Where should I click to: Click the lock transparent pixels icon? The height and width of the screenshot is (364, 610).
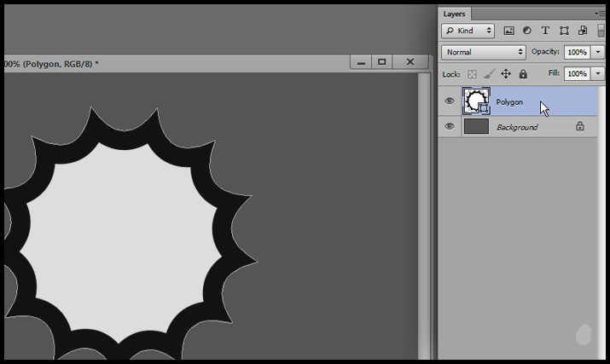tap(472, 74)
